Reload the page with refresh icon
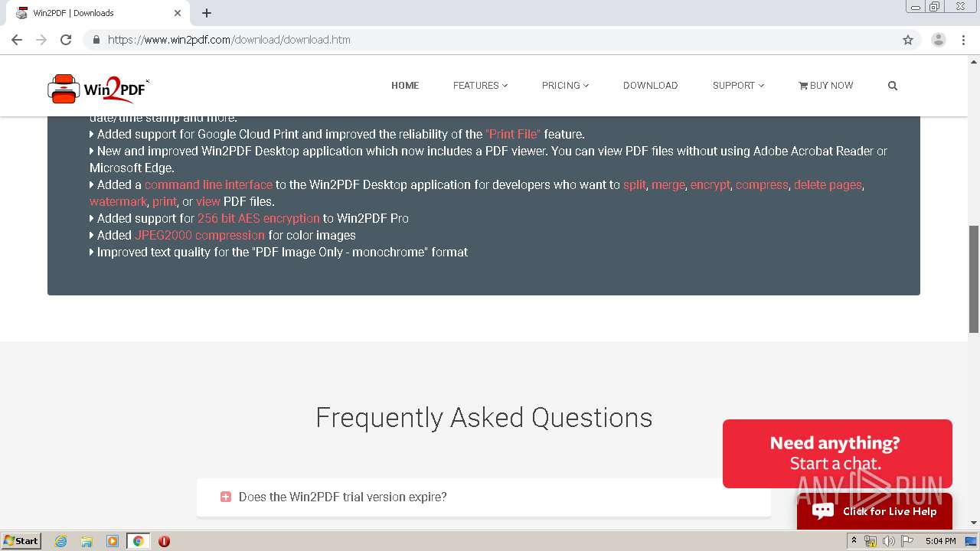980x551 pixels. tap(66, 40)
